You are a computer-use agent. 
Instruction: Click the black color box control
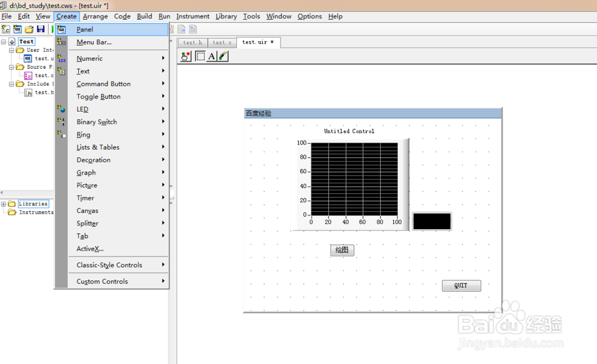pos(432,221)
